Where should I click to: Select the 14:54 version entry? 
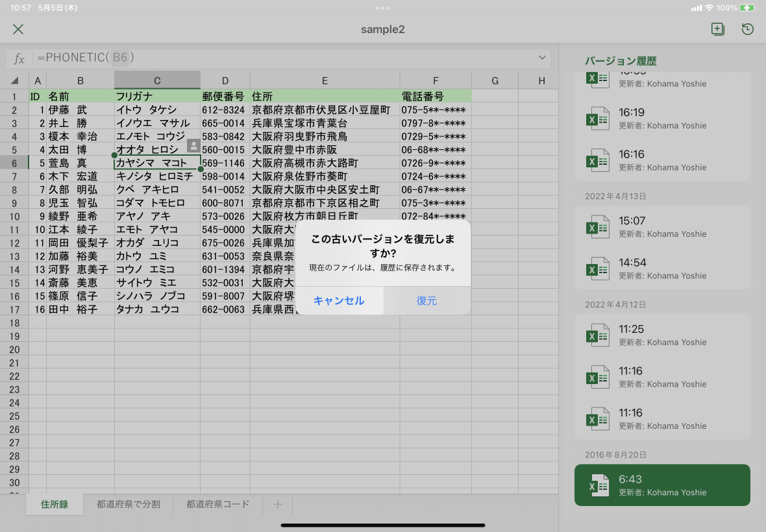coord(662,268)
